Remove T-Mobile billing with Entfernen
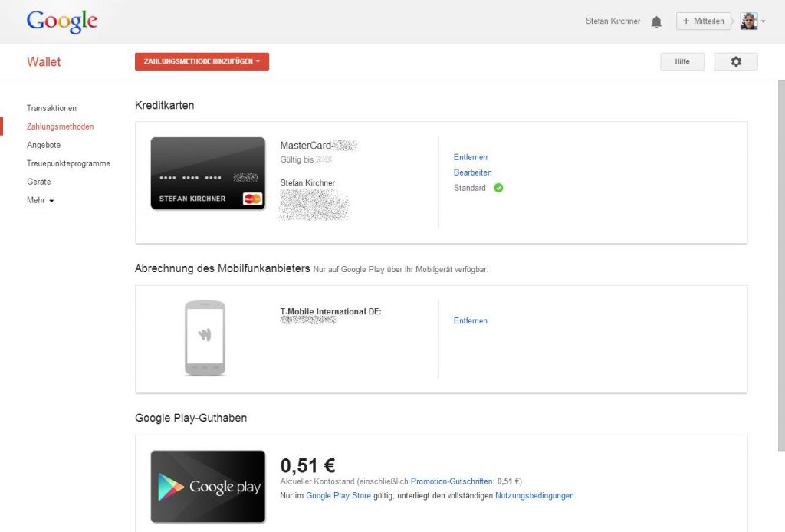785x532 pixels. [470, 320]
